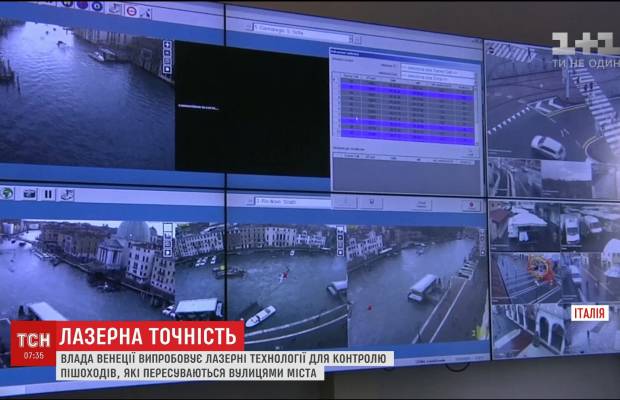Zoom out with the minus control beside the black feed
This screenshot has width=620, height=400.
(167, 53)
